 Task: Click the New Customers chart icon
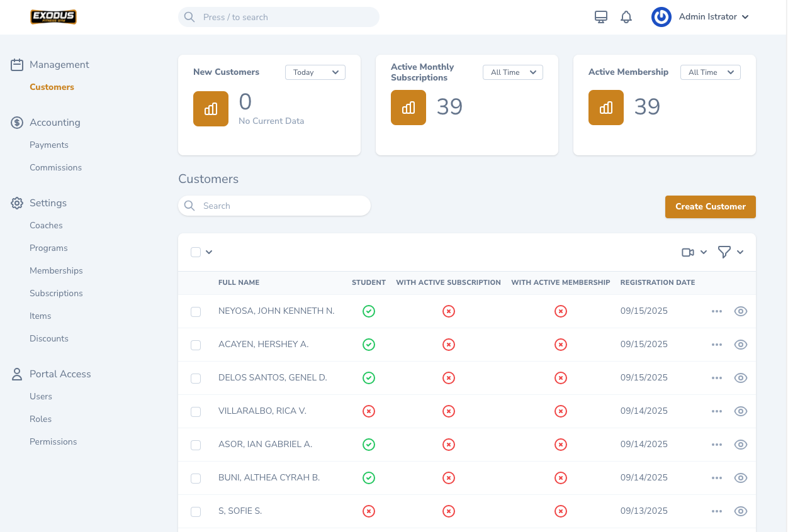point(211,109)
